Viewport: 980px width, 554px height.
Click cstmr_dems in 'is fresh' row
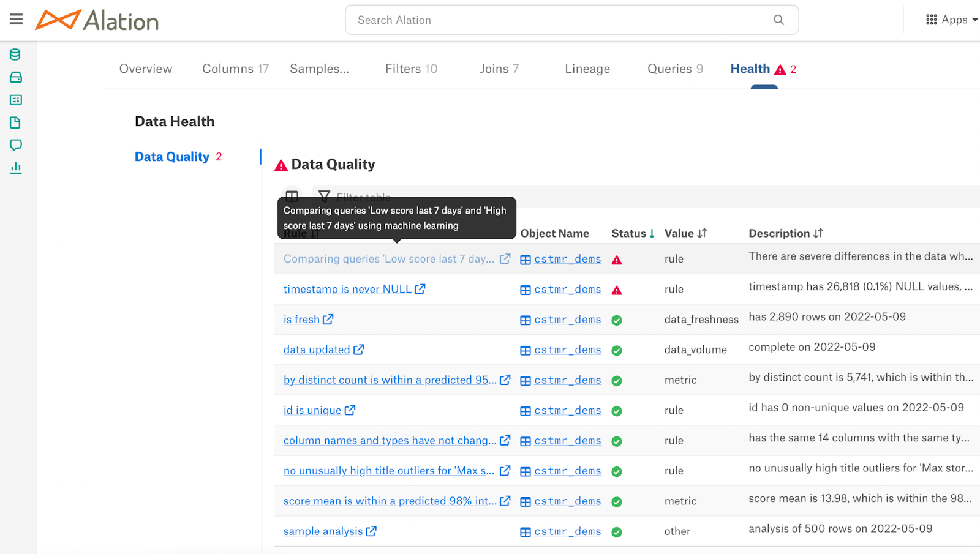click(568, 320)
